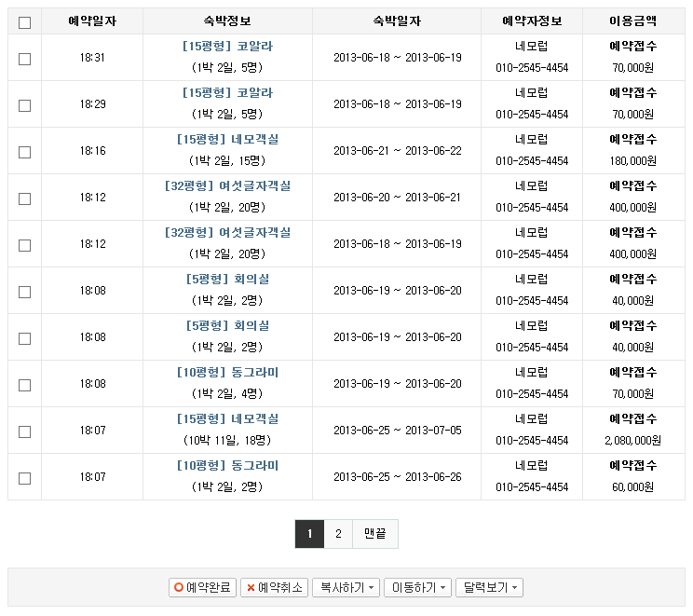Check the box for the 18:31 reservation
693x616 pixels.
coord(24,59)
